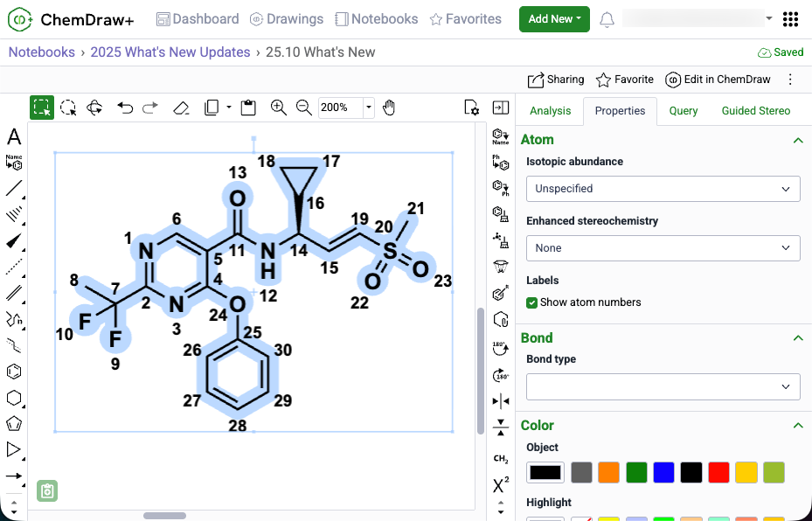Open the zoom level dropdown
The height and width of the screenshot is (521, 812).
click(368, 108)
